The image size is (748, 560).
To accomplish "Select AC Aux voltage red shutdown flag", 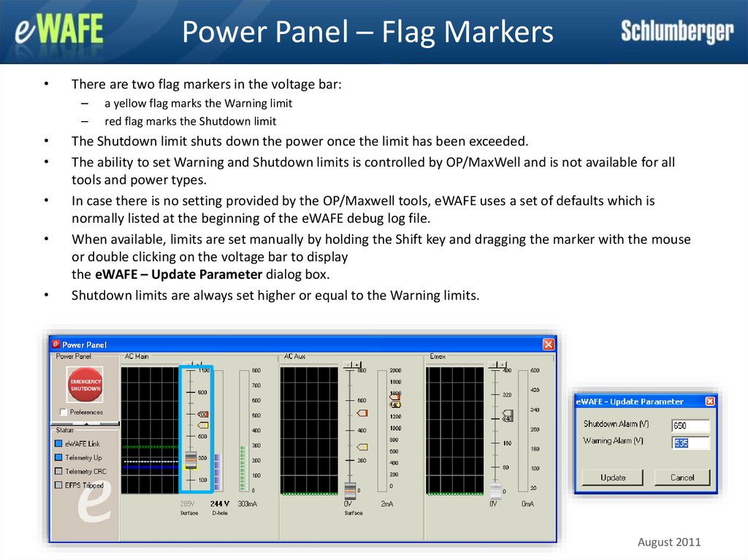I will (x=362, y=413).
